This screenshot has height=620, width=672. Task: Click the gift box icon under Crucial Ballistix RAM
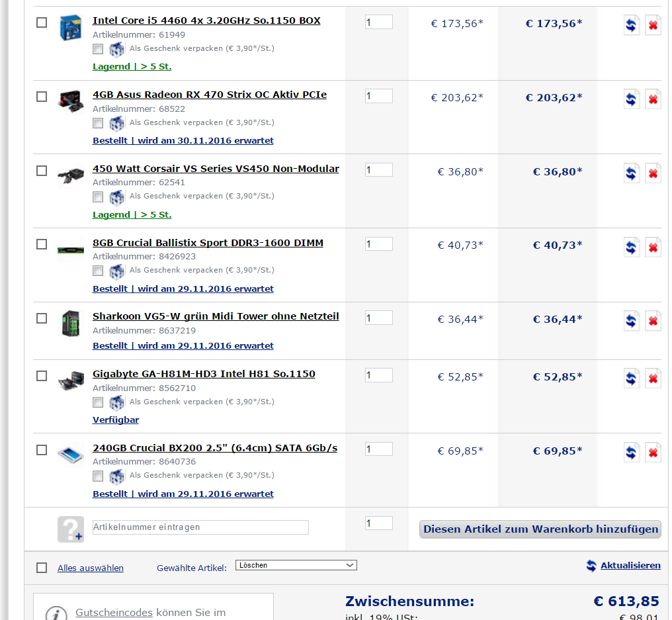click(x=116, y=271)
